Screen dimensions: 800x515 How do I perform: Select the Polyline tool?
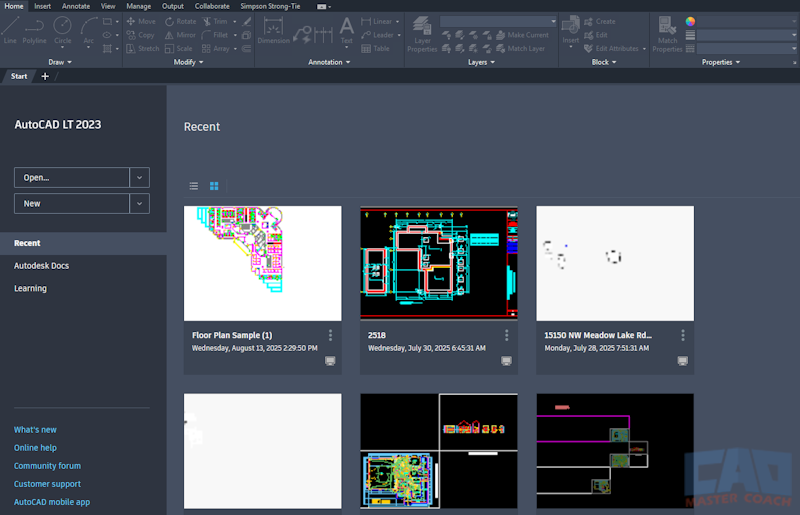click(x=34, y=30)
